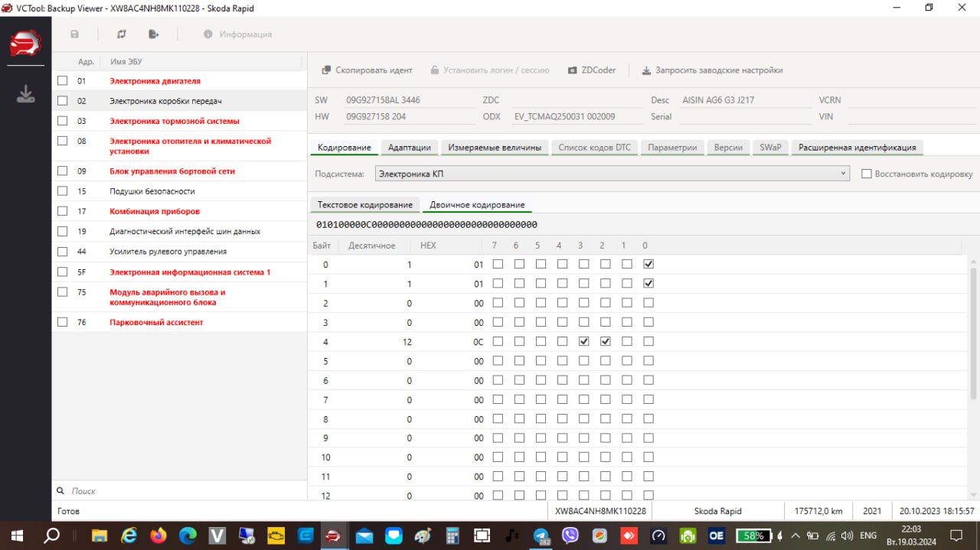Screen dimensions: 980x550
Task: Tick checkbox for 17 Комбинация приборов
Action: pyautogui.click(x=63, y=211)
